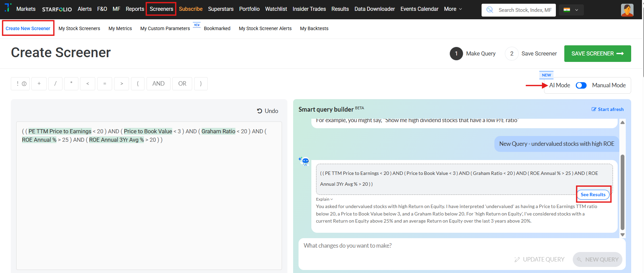Click the step 1 Make Query circle
Viewport: 644px width, 273px height.
(x=456, y=53)
